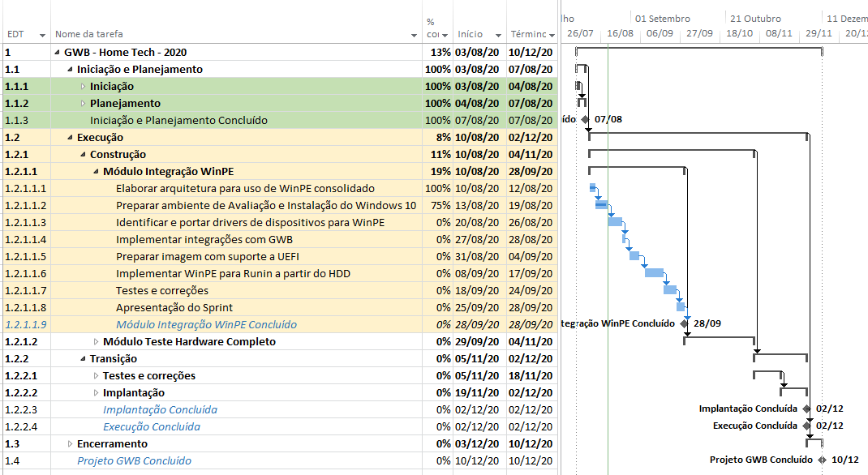Open the Módulo Integração WinPE Concluído milestone link
868x475 pixels.
click(207, 324)
